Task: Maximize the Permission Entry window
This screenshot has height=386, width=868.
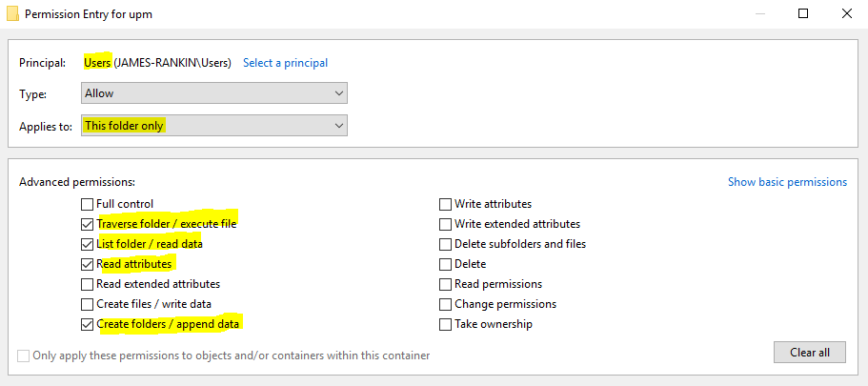Action: [x=803, y=13]
